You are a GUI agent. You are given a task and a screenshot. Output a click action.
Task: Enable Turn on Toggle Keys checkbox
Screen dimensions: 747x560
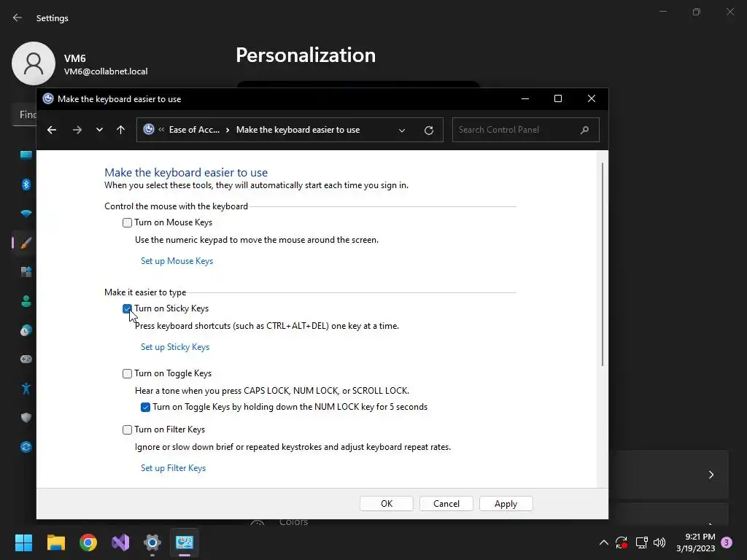[127, 373]
